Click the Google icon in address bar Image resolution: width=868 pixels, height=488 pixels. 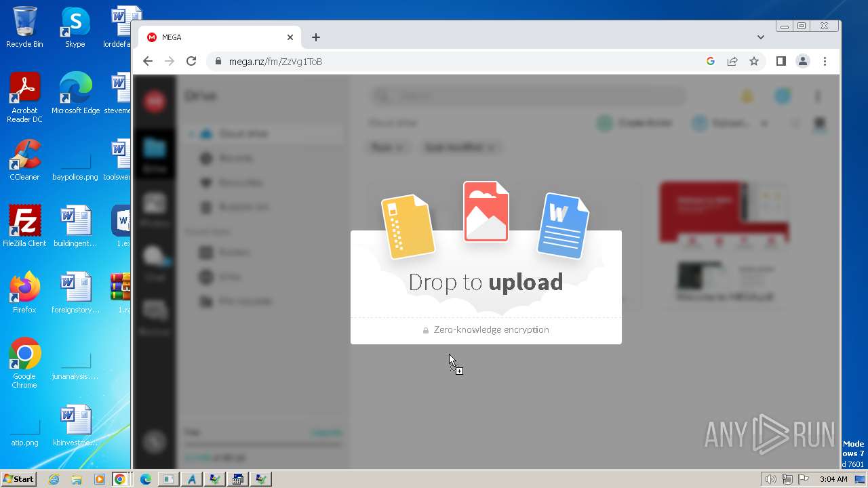pos(711,61)
